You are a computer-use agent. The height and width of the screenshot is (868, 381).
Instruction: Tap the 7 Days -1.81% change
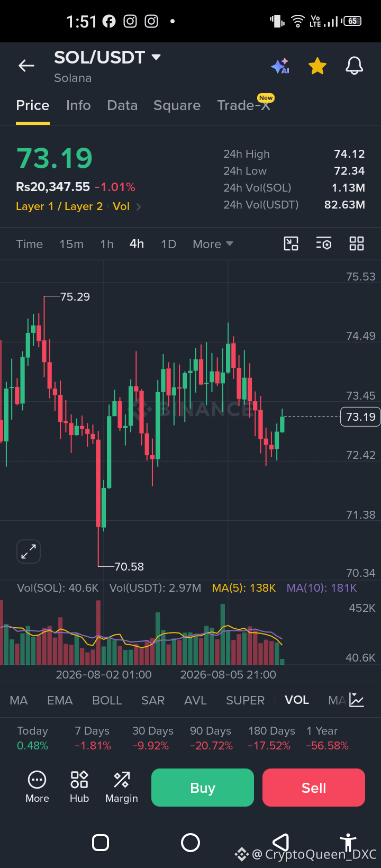(93, 738)
